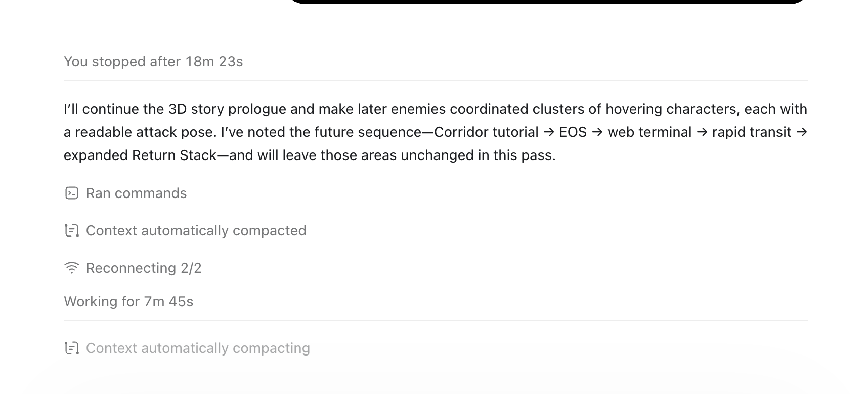The image size is (868, 394).
Task: Click the phrase expanded Return Stack
Action: [x=140, y=155]
